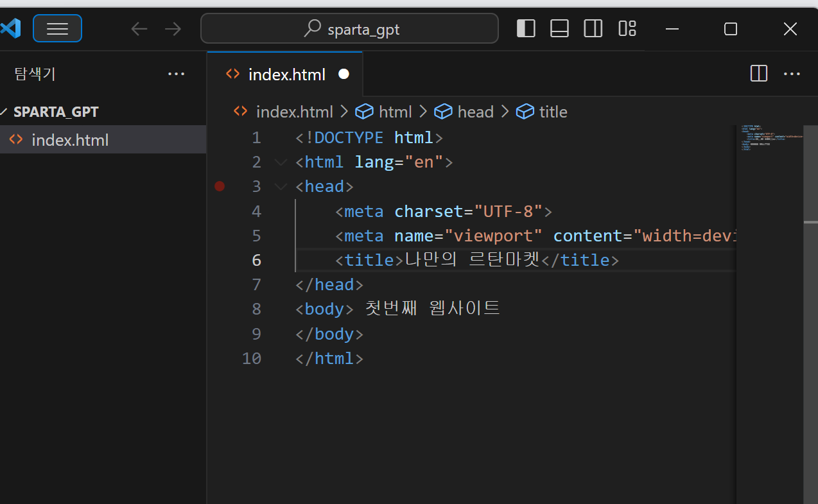
Task: Click the 탐색기 explorer panel title
Action: click(35, 74)
